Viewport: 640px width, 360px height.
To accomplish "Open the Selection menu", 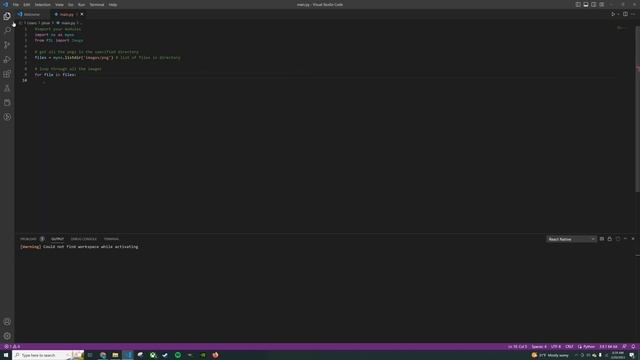I will tap(42, 4).
